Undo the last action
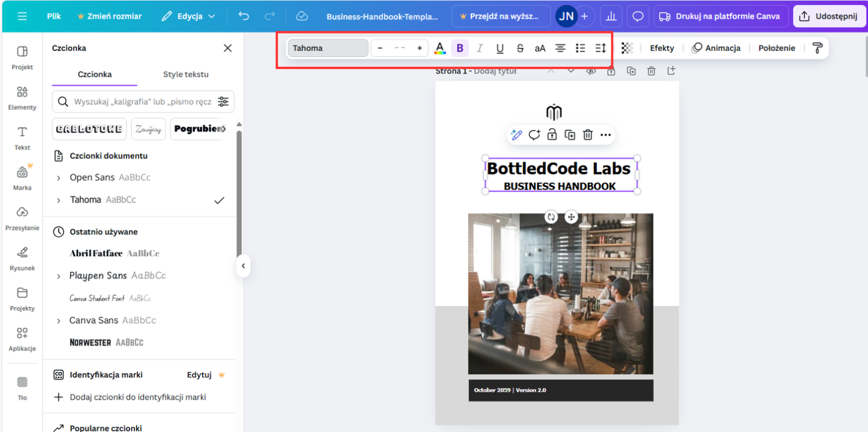The height and width of the screenshot is (432, 868). (x=244, y=16)
